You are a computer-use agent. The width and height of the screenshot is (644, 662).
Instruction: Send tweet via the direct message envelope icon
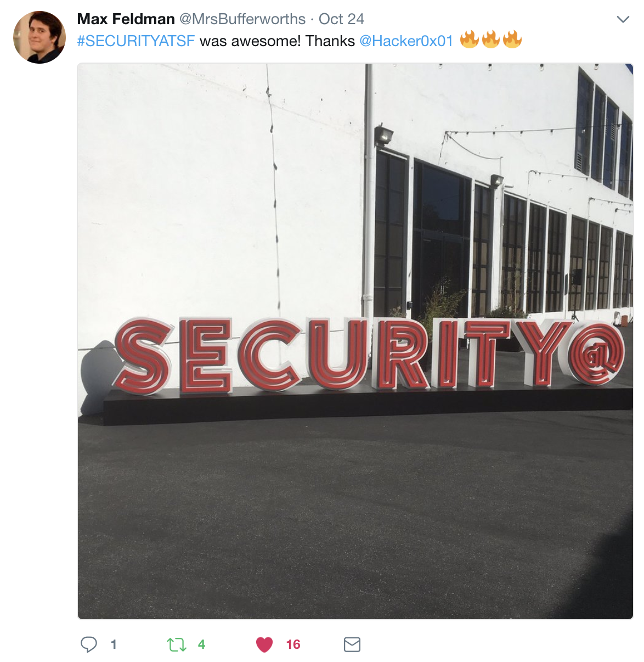[352, 644]
